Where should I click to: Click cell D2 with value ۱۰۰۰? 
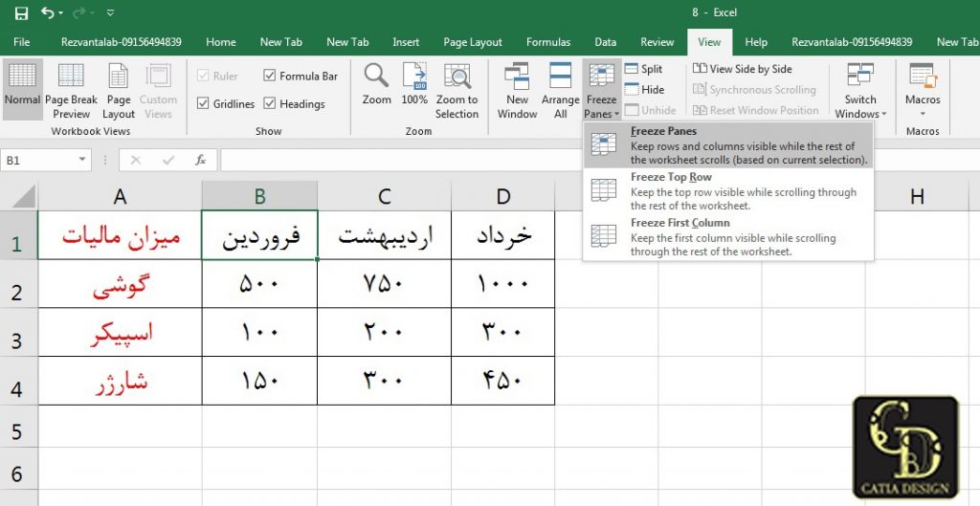(502, 284)
